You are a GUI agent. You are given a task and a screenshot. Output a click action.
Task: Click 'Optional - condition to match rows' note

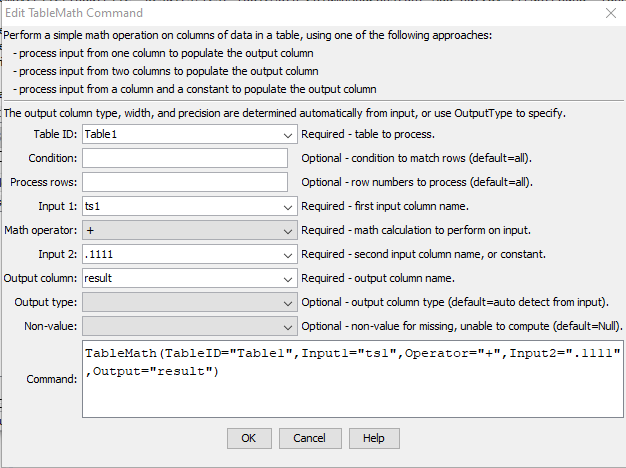click(x=416, y=159)
